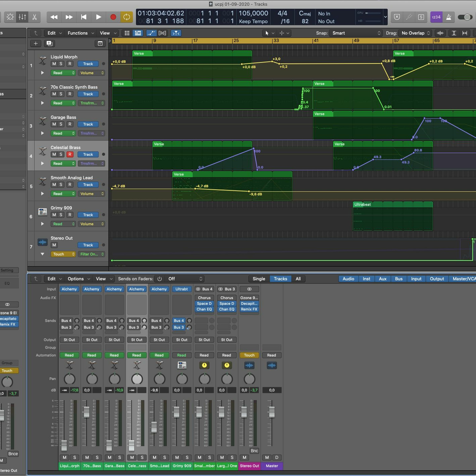Click the Record button in transport
This screenshot has height=476, width=476.
[113, 17]
